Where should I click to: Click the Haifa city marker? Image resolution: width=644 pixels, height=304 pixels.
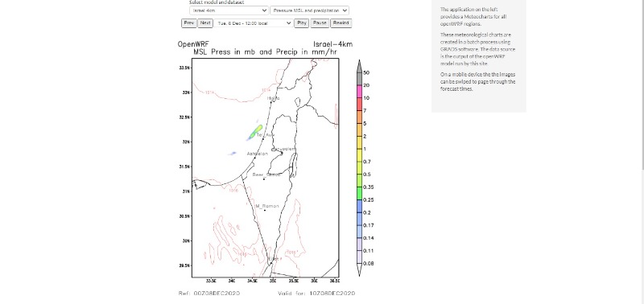(x=271, y=101)
